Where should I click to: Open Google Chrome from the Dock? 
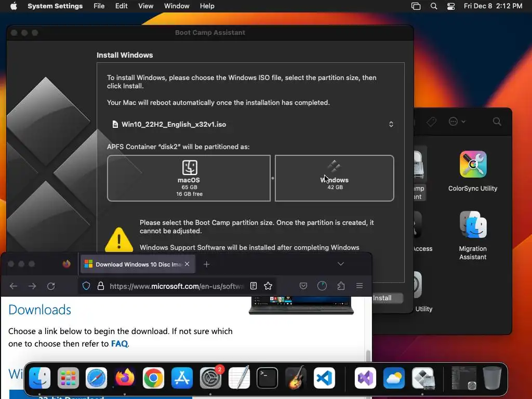pos(153,378)
